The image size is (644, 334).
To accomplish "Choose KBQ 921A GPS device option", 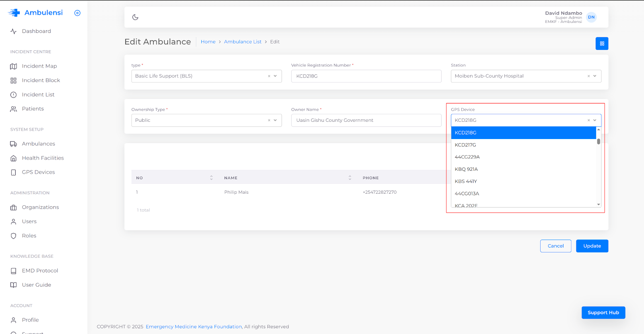I will 466,169.
